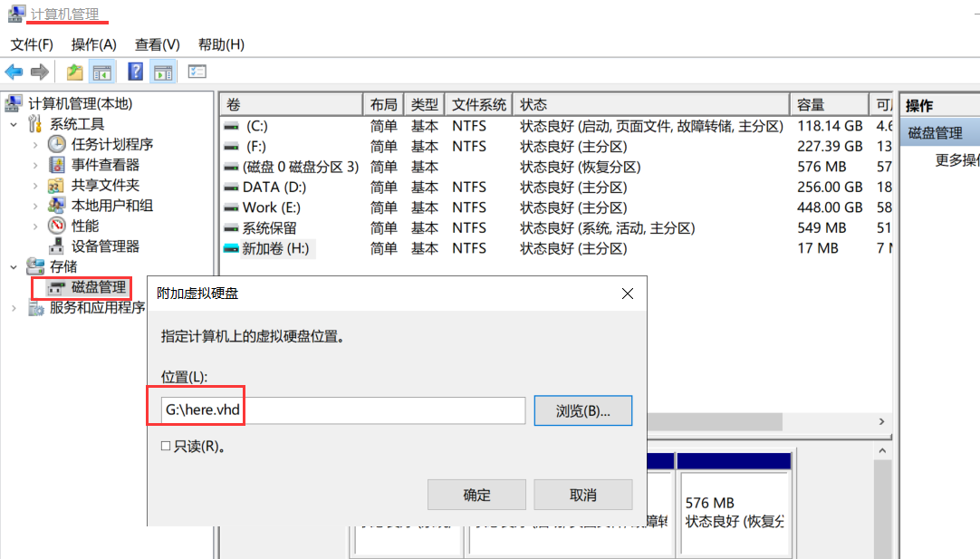The width and height of the screenshot is (980, 559).
Task: Open the 文件(F) menu
Action: [x=33, y=44]
